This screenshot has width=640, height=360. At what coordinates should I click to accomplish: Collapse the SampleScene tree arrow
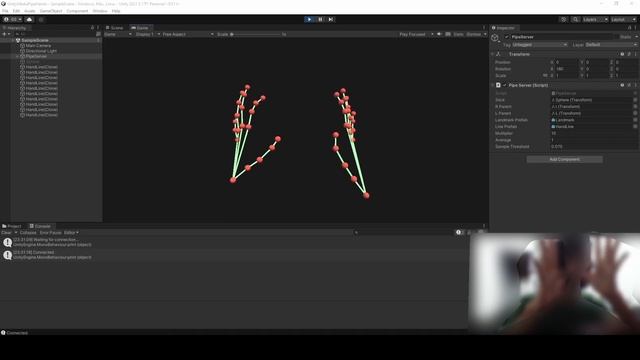pyautogui.click(x=13, y=40)
